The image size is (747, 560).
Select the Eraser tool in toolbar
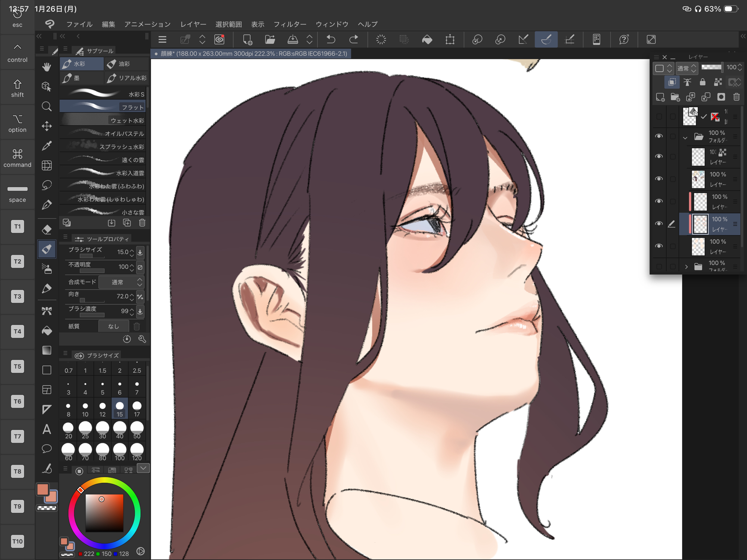(47, 229)
